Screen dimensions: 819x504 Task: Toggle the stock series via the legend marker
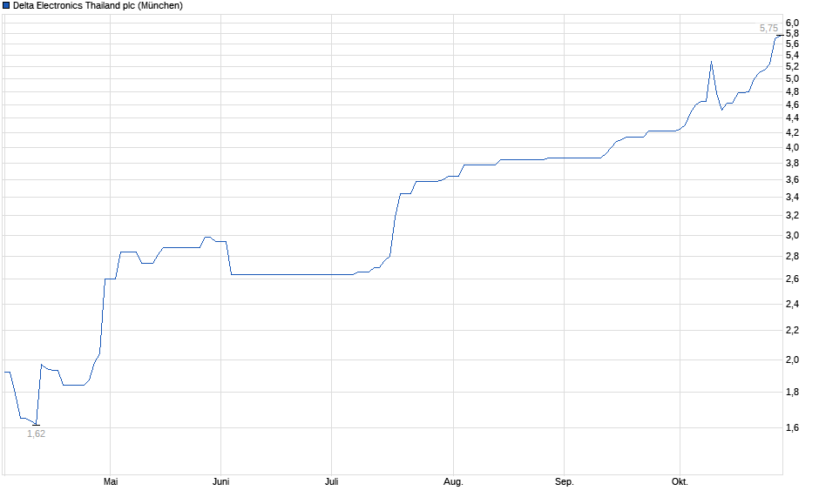(8, 6)
